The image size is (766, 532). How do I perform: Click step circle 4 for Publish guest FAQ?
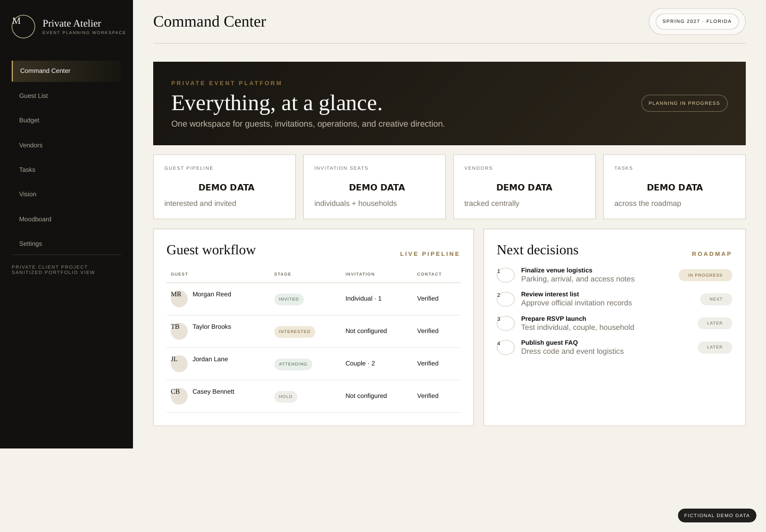click(x=506, y=347)
